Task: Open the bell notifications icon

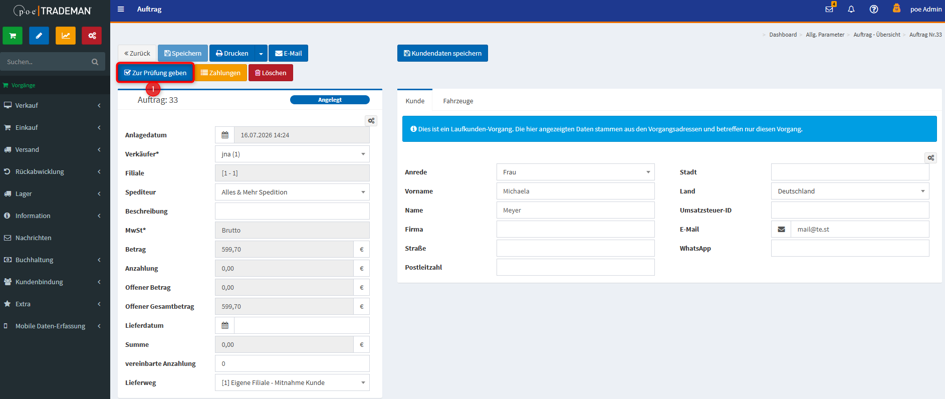Action: (x=851, y=9)
